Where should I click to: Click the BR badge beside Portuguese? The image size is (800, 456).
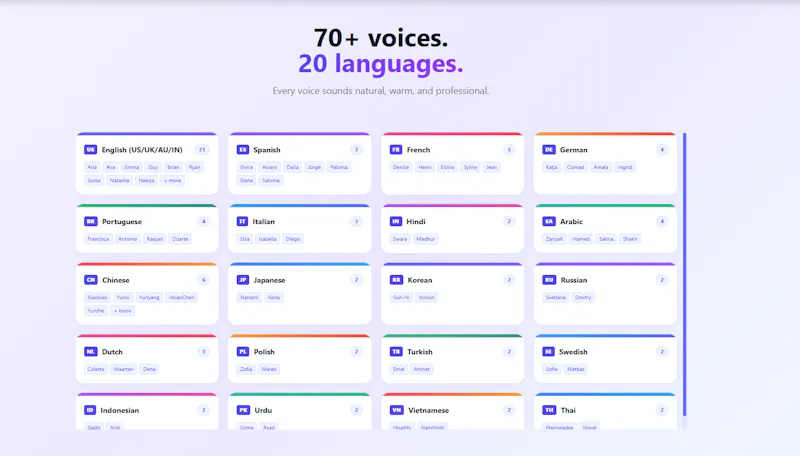91,221
